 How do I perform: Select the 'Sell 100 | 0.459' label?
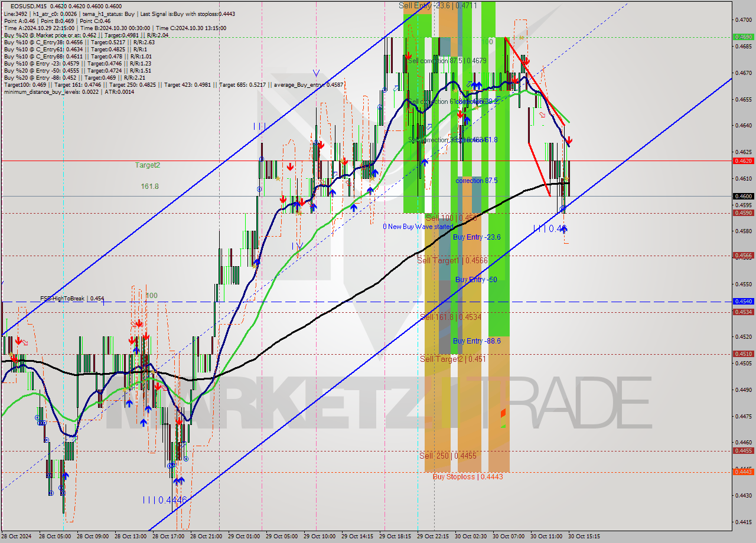point(451,218)
